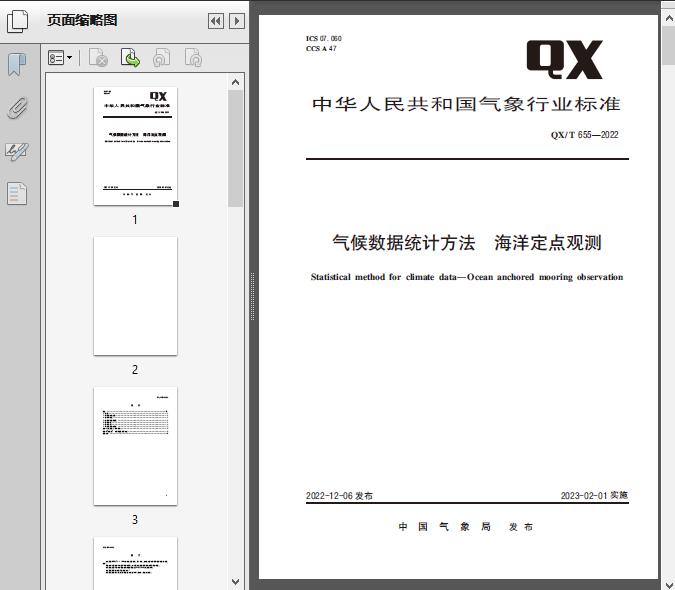
Task: Click the text "CCS A 47"
Action: coord(321,49)
